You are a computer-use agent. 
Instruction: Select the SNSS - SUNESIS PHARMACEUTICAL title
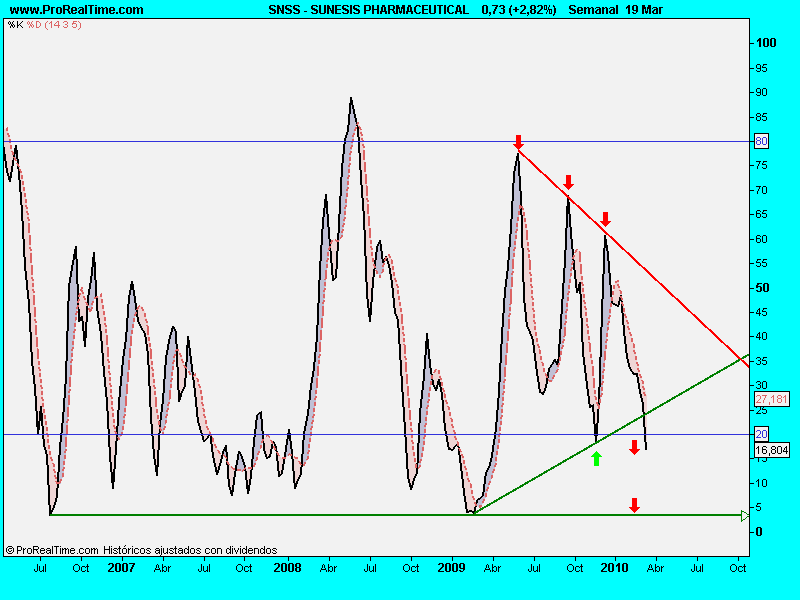point(368,10)
